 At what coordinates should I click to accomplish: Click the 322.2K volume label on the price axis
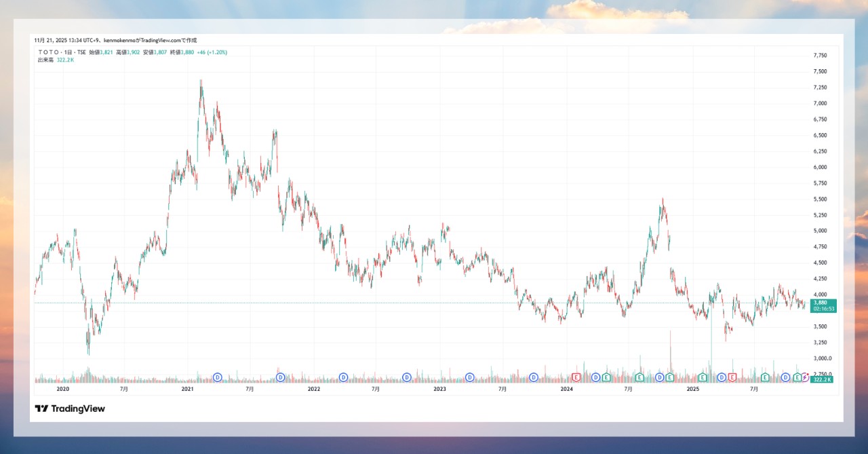coord(823,379)
